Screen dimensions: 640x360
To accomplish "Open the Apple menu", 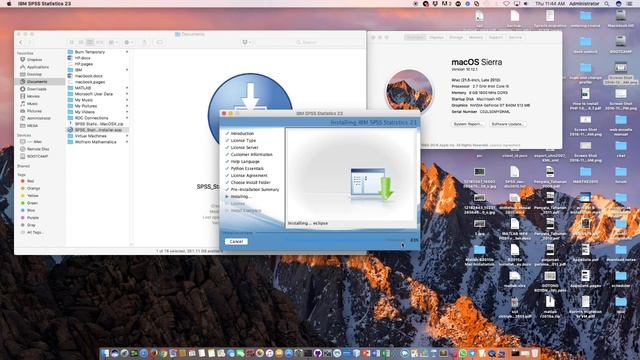I will [9, 3].
